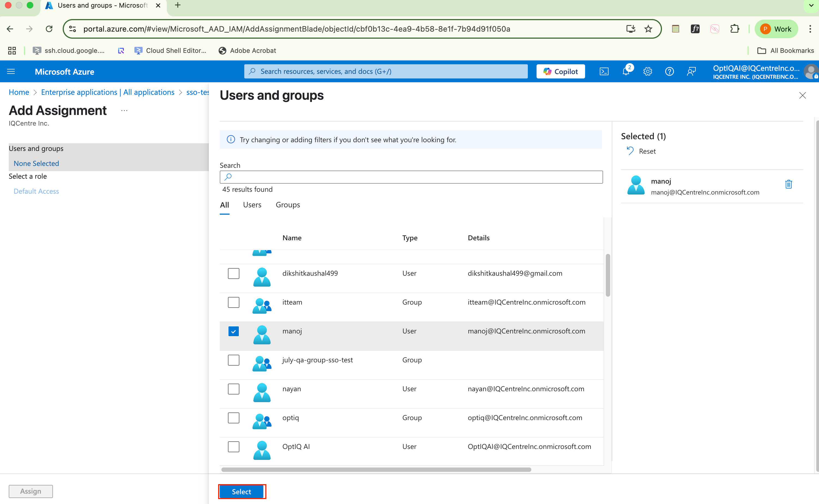Switch to the Groups tab
The width and height of the screenshot is (819, 504).
(288, 205)
